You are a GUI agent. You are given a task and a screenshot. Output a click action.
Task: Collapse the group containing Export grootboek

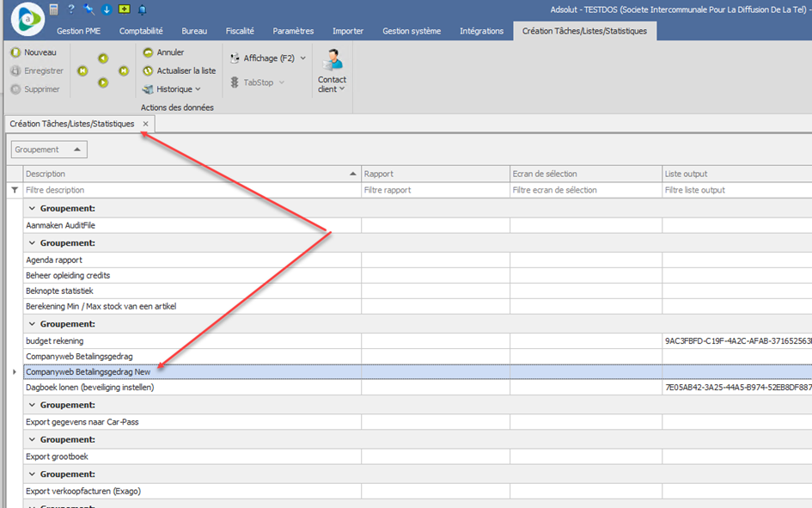(32, 439)
